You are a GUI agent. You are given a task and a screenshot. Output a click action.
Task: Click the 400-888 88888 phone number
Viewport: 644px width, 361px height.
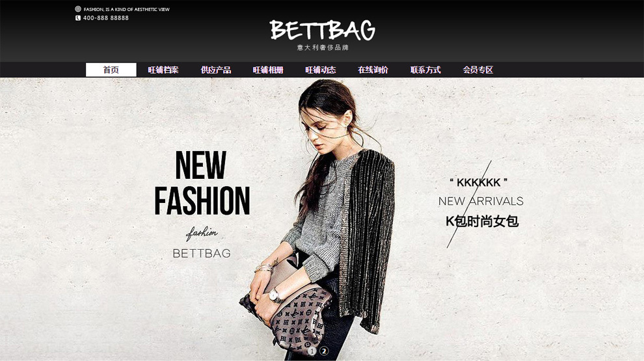click(106, 18)
